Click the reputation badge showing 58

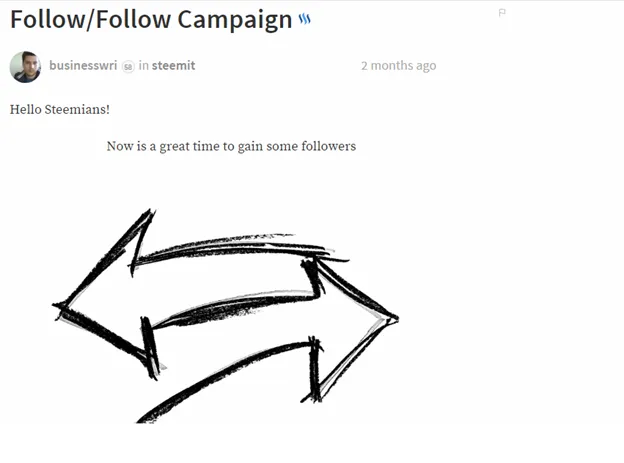pyautogui.click(x=128, y=66)
